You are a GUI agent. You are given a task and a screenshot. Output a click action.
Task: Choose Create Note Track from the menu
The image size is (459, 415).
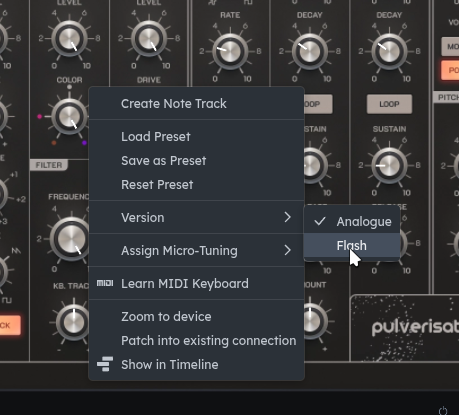click(196, 104)
